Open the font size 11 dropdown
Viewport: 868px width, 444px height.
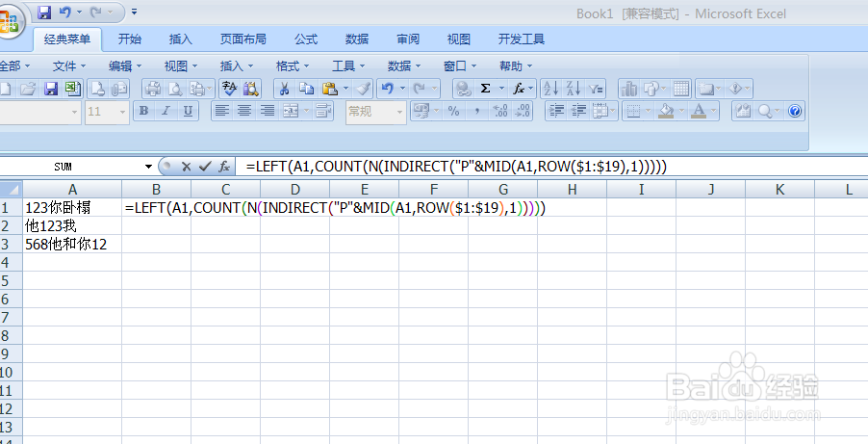tap(123, 112)
